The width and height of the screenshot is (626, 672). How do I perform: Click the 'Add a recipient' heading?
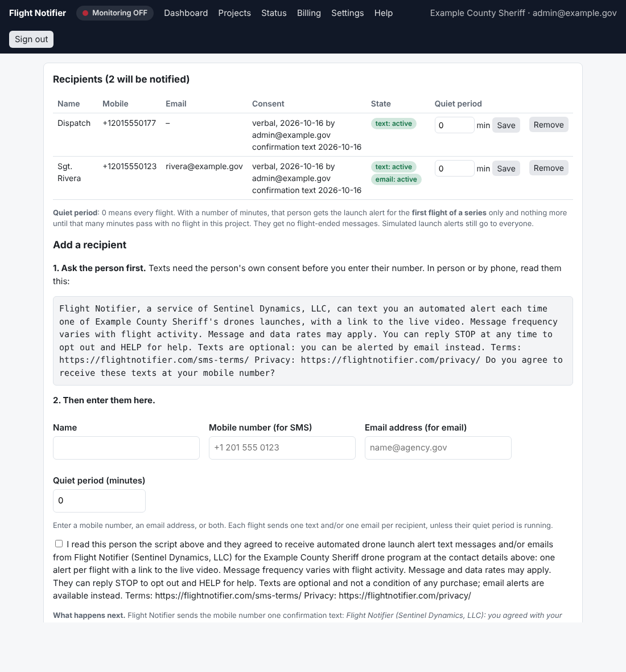point(89,245)
